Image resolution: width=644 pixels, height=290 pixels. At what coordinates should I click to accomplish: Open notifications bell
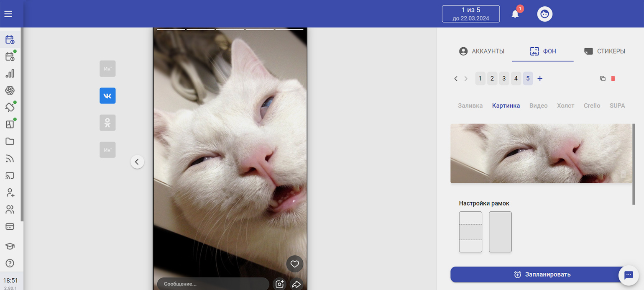(x=515, y=14)
